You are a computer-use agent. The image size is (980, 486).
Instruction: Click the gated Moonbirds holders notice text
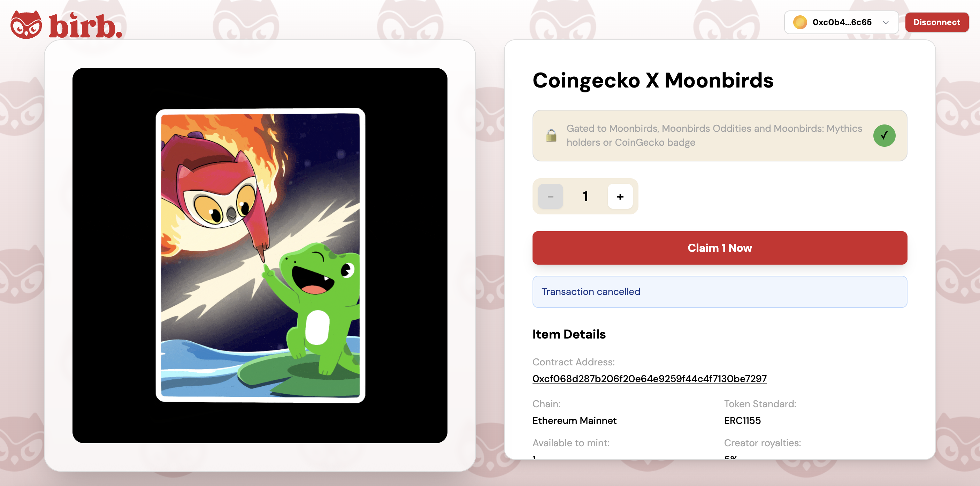click(x=714, y=136)
